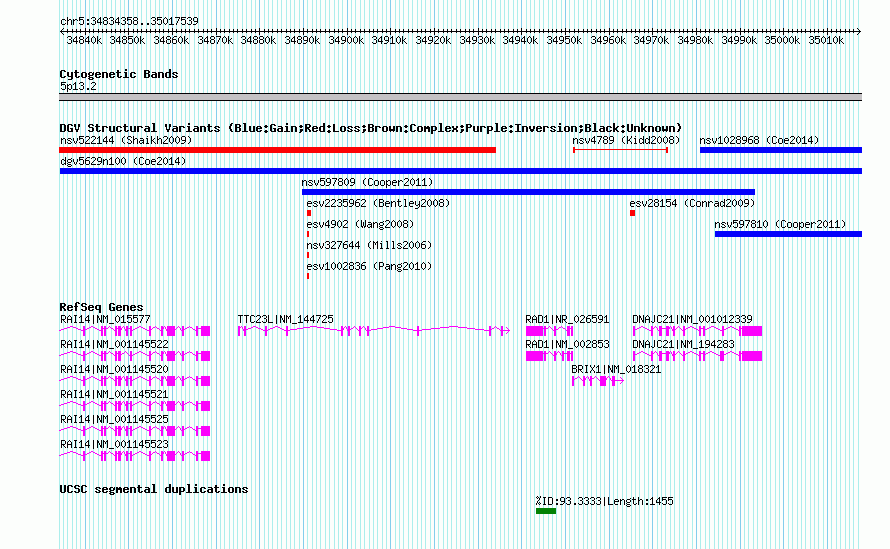Viewport: 890px width, 549px height.
Task: Open the RAI14|NM_015577 label
Action: point(105,320)
